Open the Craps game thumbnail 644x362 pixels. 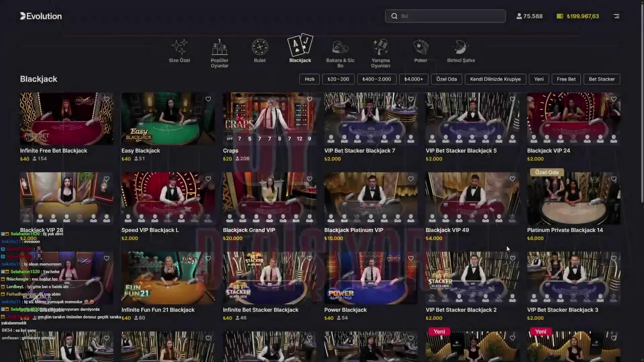click(x=269, y=119)
